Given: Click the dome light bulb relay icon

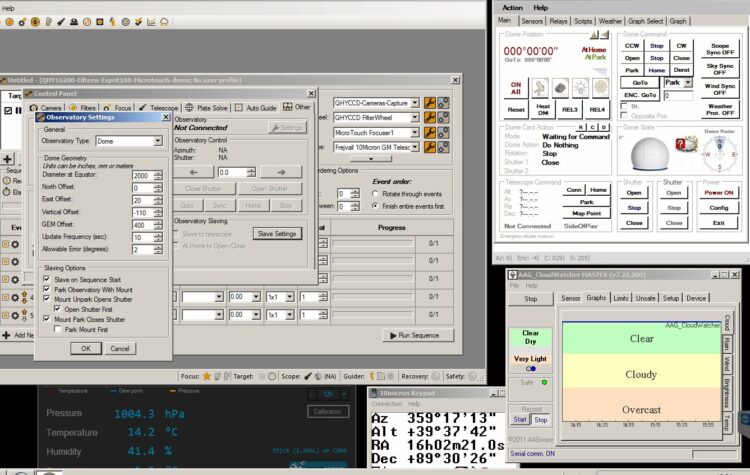Looking at the screenshot, I should click(580, 88).
